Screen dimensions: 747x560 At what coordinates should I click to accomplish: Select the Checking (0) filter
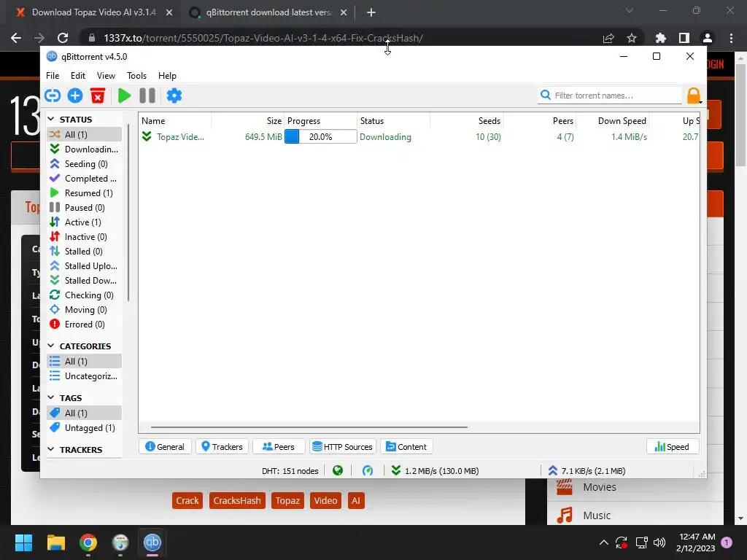tap(85, 295)
